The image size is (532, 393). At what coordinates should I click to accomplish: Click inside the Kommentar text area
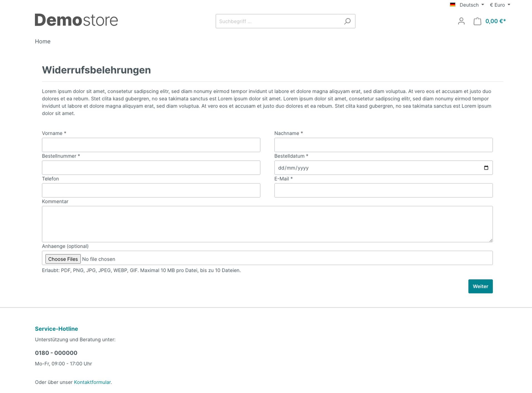(x=267, y=224)
